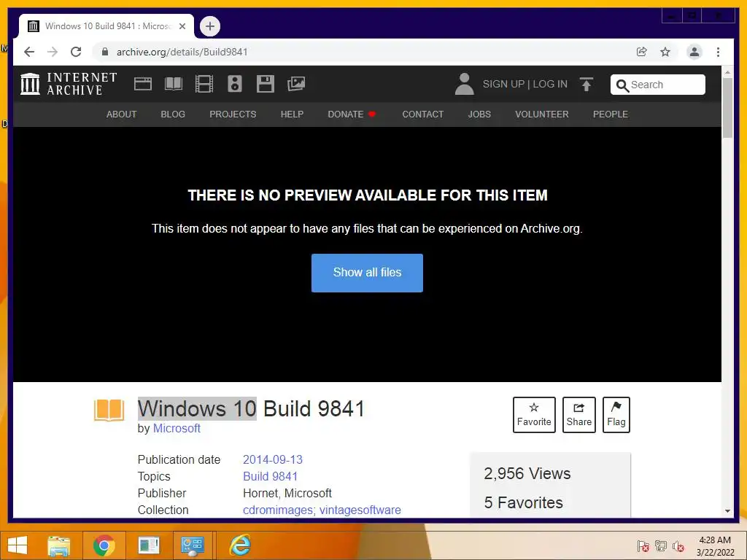Open DONATE menu item
Viewport: 747px width, 560px height.
point(352,114)
